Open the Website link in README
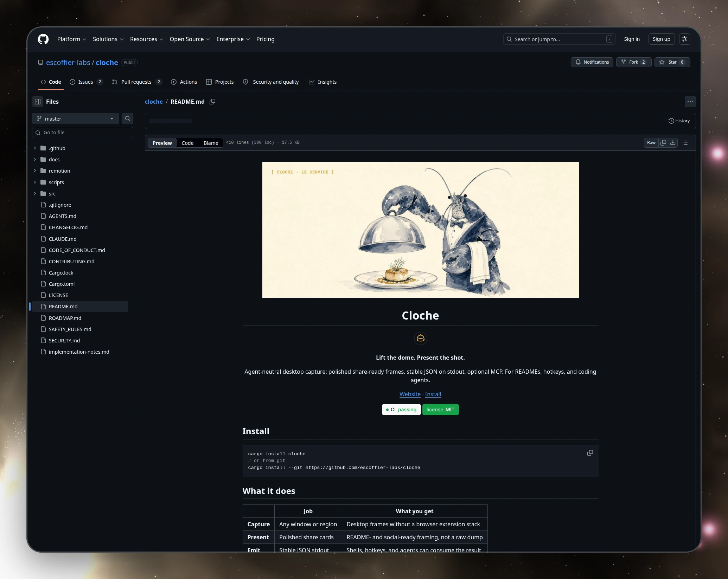The width and height of the screenshot is (728, 579). pos(410,394)
